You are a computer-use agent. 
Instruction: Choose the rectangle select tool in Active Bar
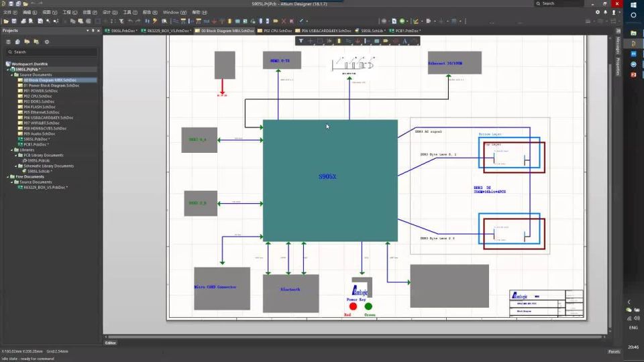tap(320, 41)
